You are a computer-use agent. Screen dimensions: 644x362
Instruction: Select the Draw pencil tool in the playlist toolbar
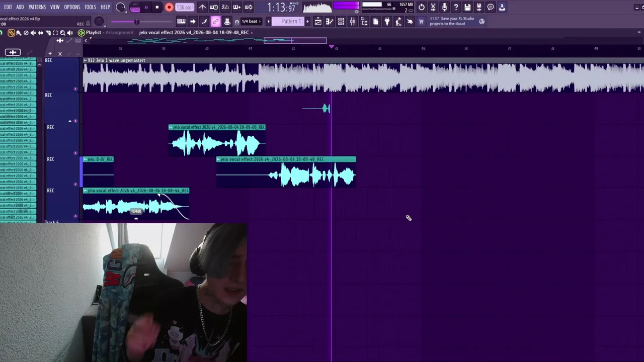pos(11,33)
